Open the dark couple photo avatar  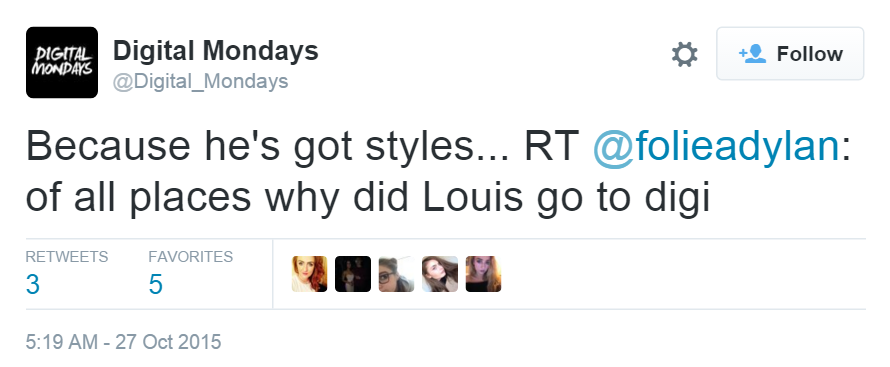coord(352,274)
